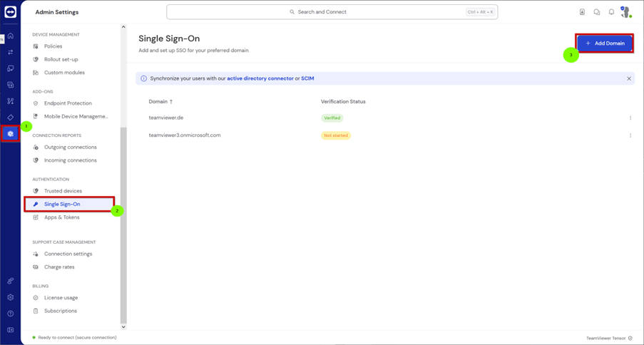Open options menu for teamviewer.de row
The image size is (644, 345).
point(630,118)
